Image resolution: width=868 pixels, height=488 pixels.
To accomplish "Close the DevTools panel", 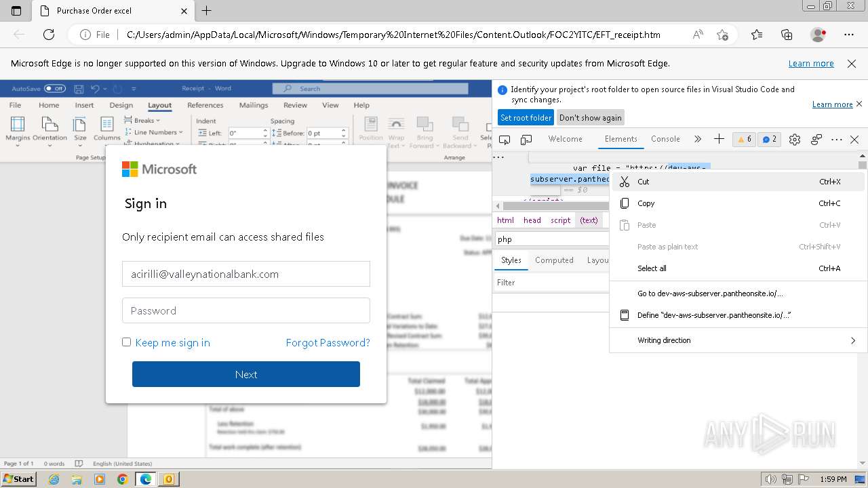I will tap(854, 139).
